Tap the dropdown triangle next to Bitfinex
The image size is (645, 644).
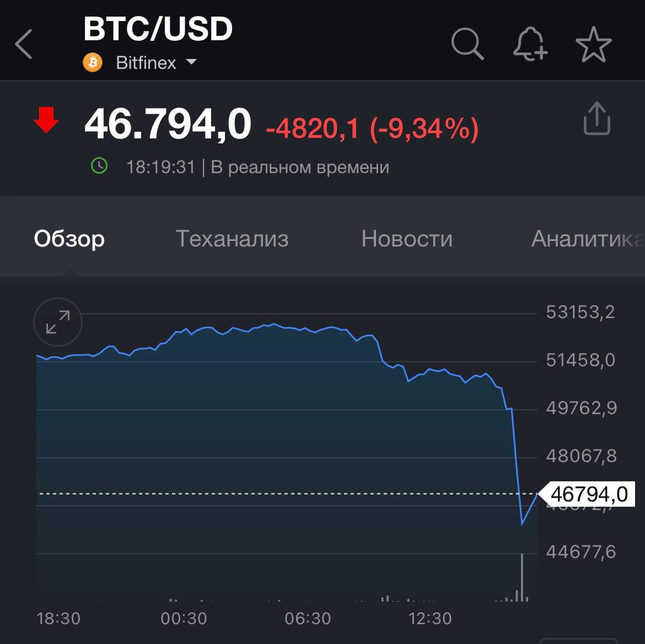(191, 62)
